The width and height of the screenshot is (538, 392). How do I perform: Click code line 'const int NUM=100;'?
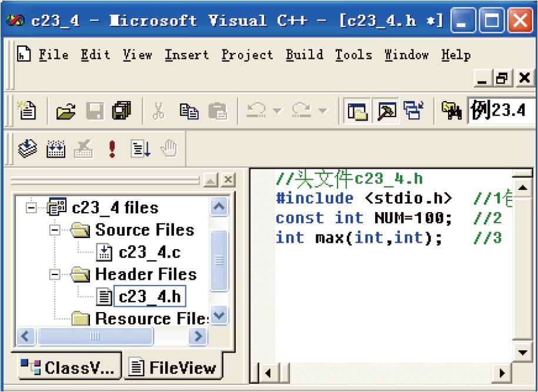point(364,218)
